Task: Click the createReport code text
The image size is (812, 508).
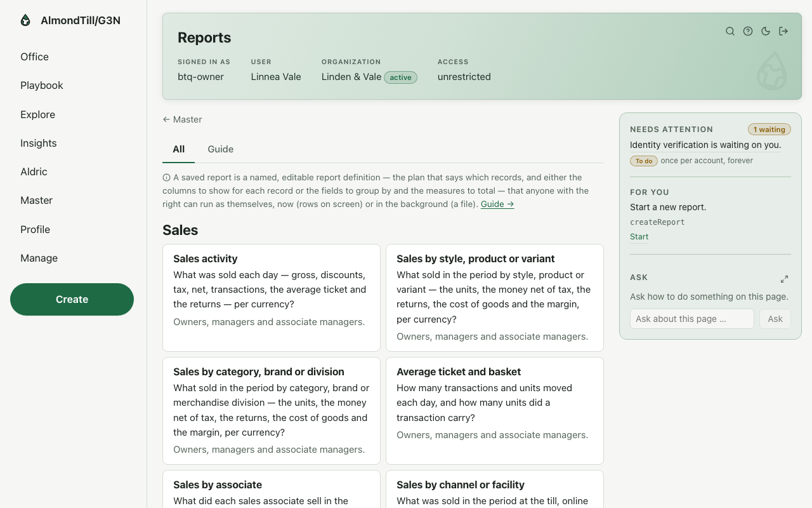Action: tap(657, 222)
